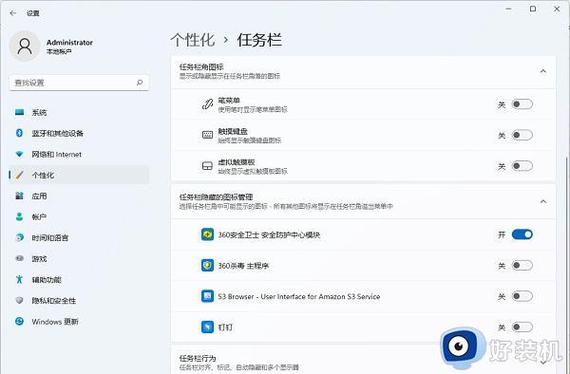This screenshot has width=570, height=374.
Task: Open the 时间和语言 settings page
Action: pos(79,238)
